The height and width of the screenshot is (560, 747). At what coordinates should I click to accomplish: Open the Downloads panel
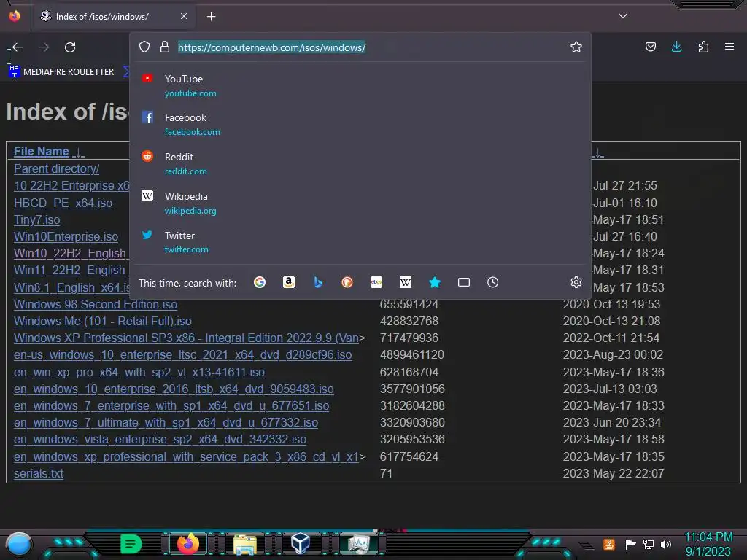pos(676,47)
